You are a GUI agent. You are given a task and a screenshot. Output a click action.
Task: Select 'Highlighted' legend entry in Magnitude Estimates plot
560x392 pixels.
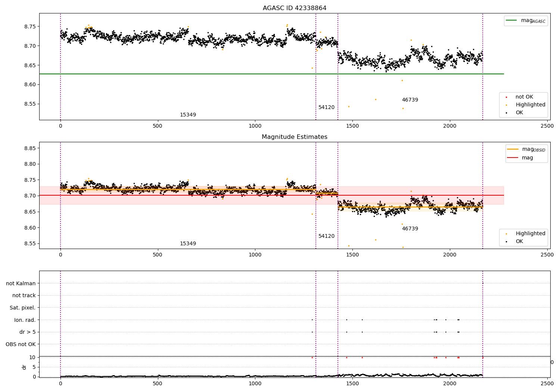point(530,234)
